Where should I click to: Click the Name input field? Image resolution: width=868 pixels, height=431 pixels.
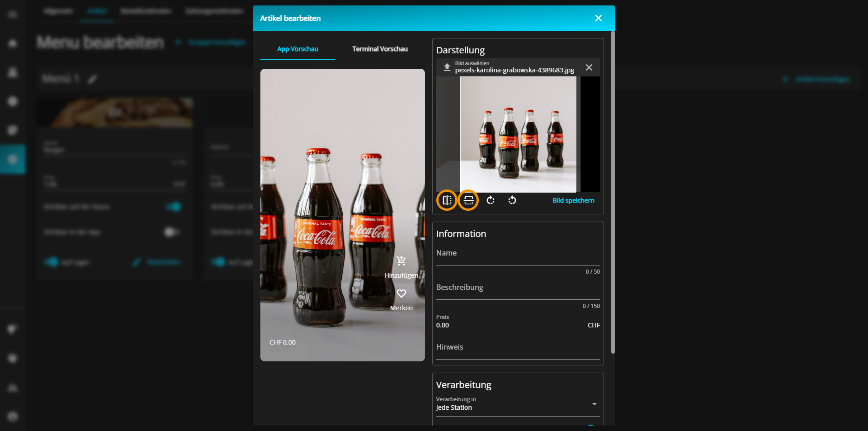coord(518,254)
